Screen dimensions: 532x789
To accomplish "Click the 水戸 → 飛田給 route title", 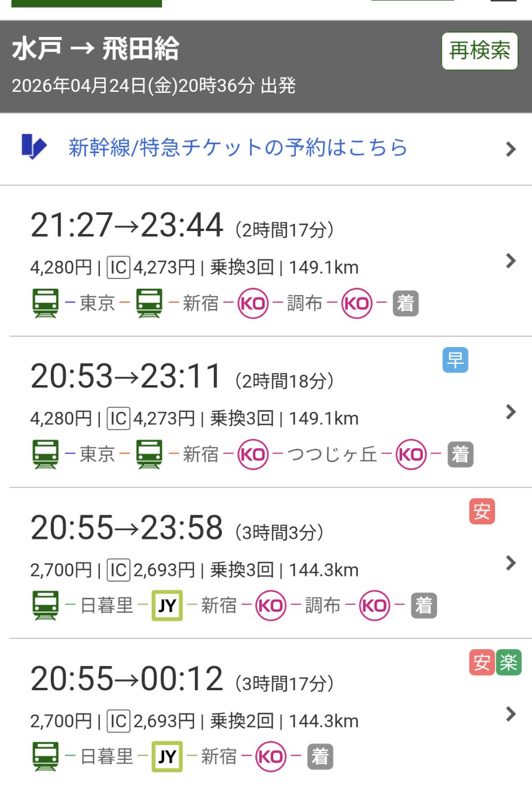I will [x=95, y=49].
